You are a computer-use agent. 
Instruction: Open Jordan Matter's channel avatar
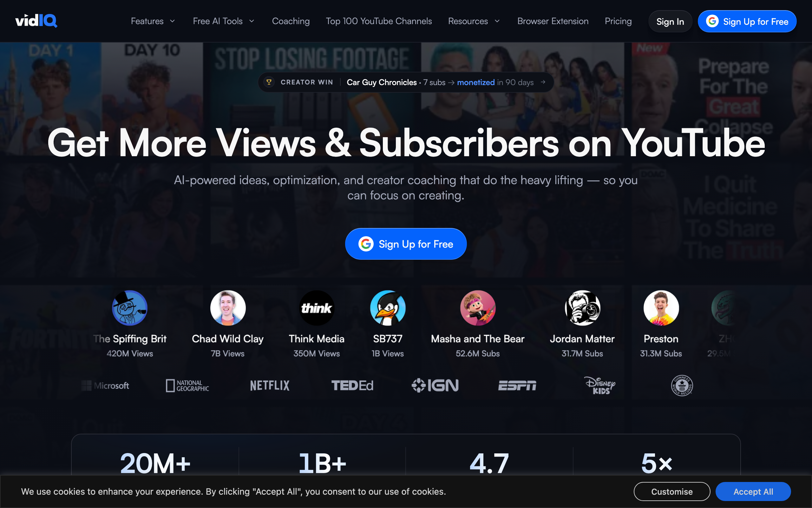click(x=582, y=308)
